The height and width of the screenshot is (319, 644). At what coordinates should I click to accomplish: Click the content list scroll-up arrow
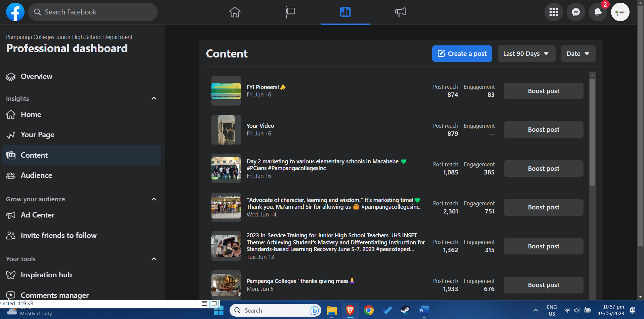point(592,75)
